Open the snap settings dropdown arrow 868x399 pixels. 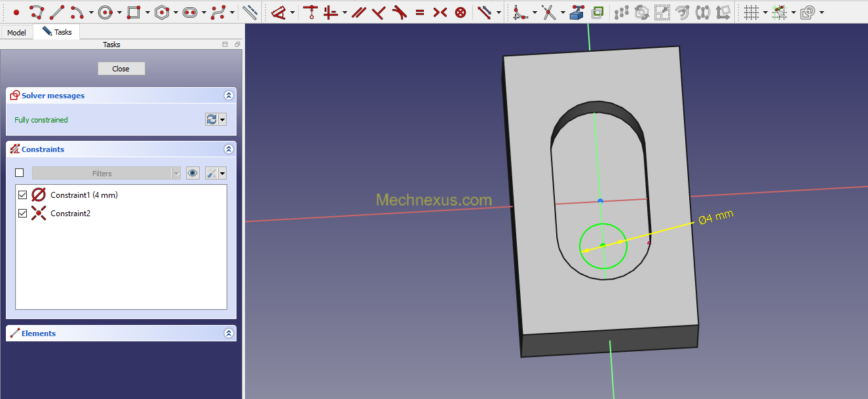pyautogui.click(x=793, y=12)
